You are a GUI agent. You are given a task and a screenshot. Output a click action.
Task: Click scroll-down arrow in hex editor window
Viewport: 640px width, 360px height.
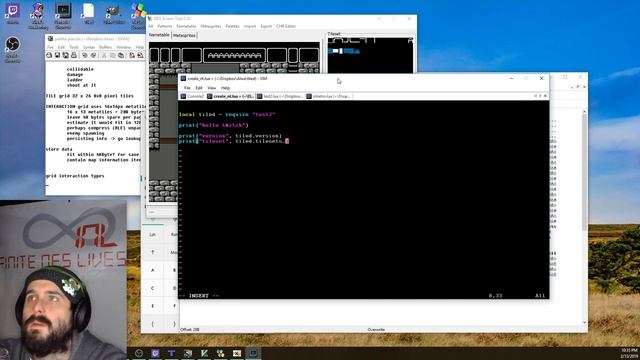click(x=584, y=322)
